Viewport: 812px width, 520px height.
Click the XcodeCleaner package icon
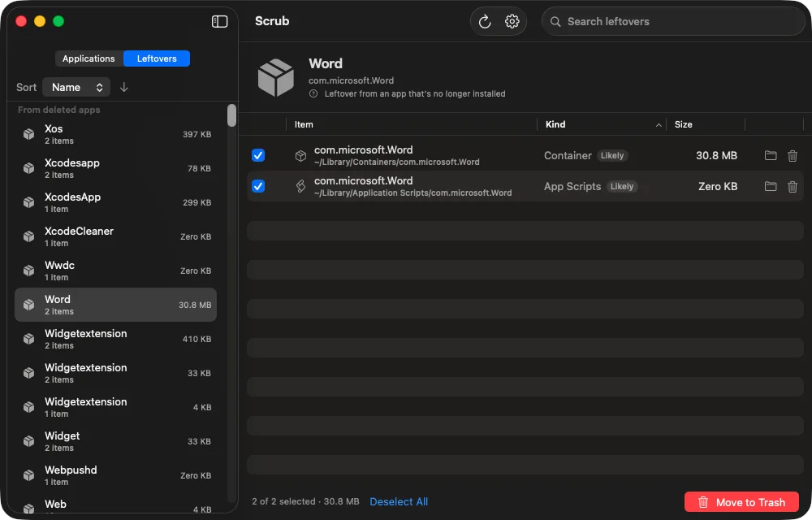click(29, 236)
